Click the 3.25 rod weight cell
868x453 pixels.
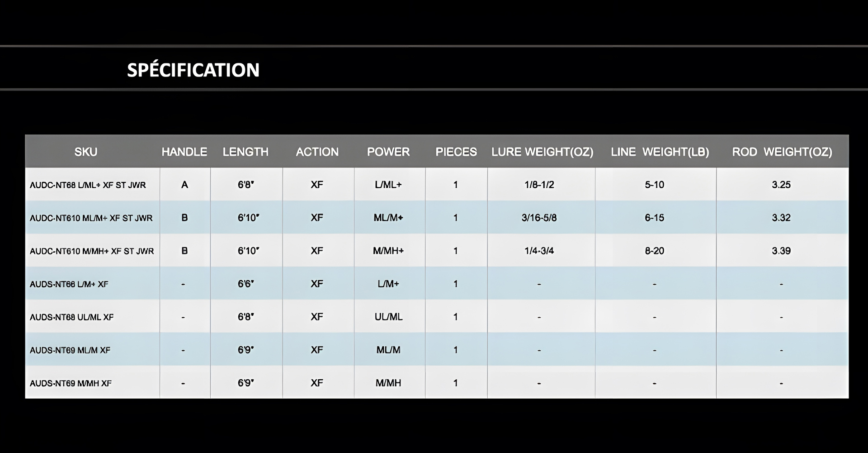coord(781,185)
